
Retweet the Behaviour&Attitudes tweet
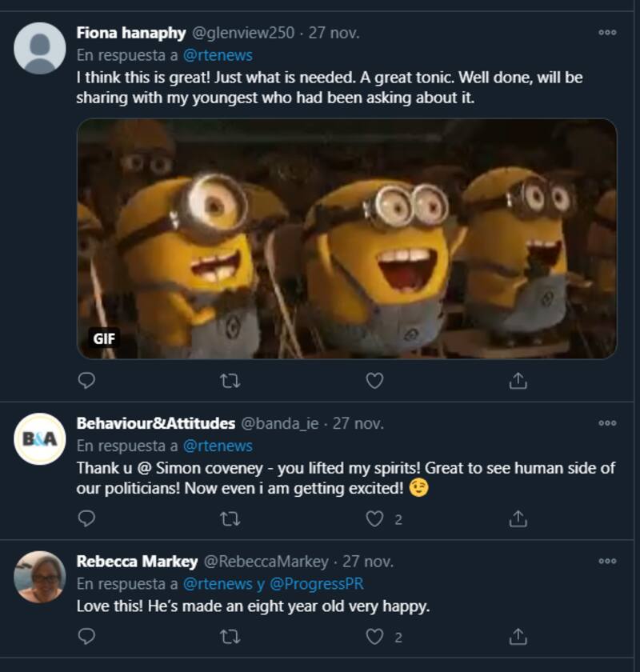230,519
